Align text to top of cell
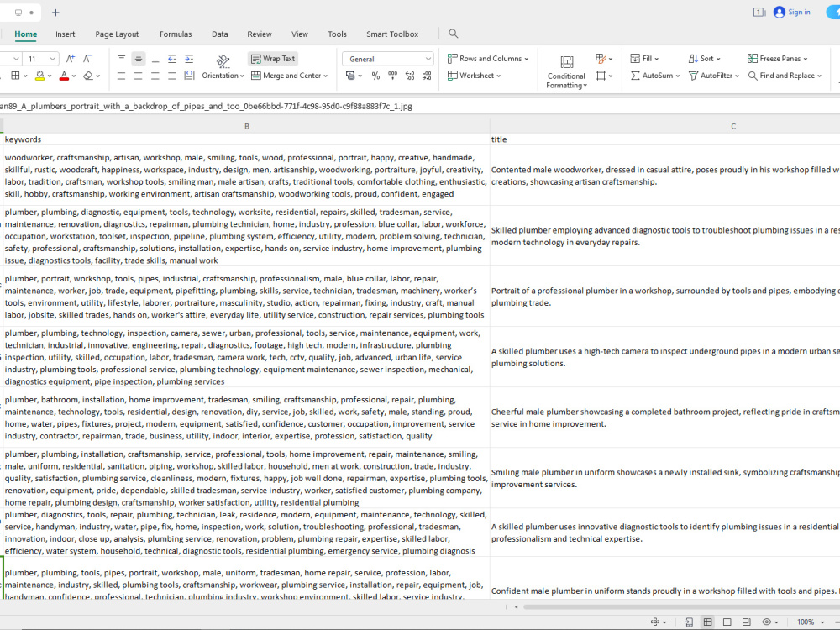The height and width of the screenshot is (630, 840). tap(122, 59)
